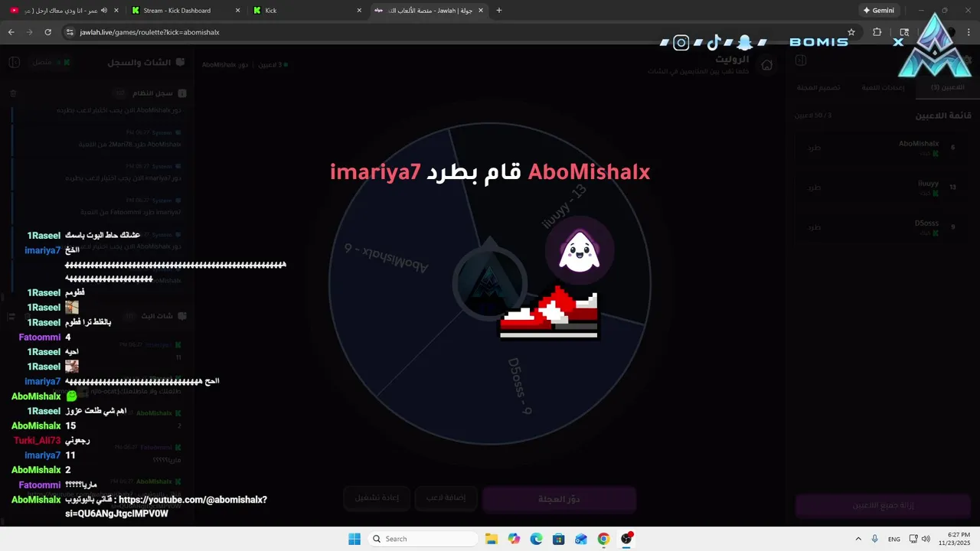Click Fatoommi's chat message reading 4

(x=68, y=337)
